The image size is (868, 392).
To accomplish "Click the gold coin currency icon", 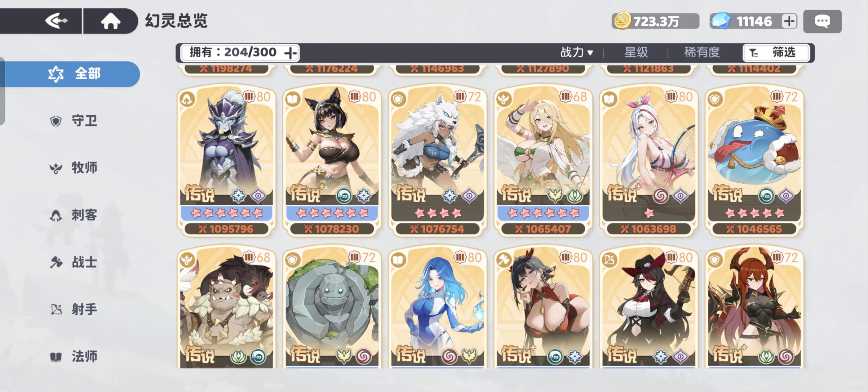I will click(622, 21).
